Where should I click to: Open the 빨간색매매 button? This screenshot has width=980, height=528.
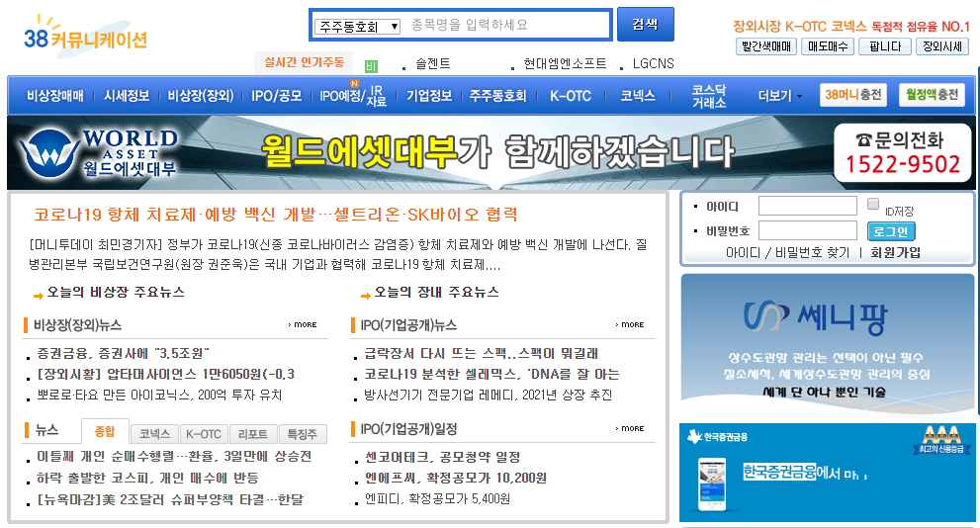coord(766,46)
